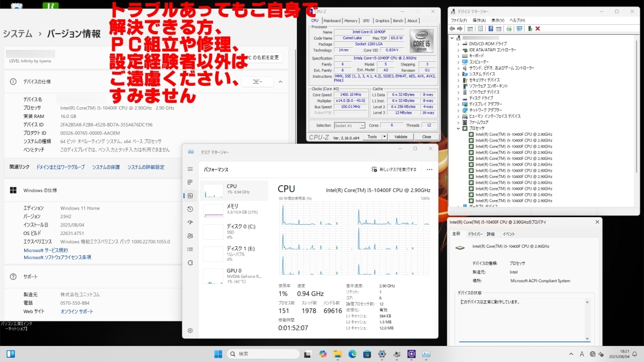644x362 pixels.
Task: Open イベント tab in CPU properties dialog
Action: 508,234
